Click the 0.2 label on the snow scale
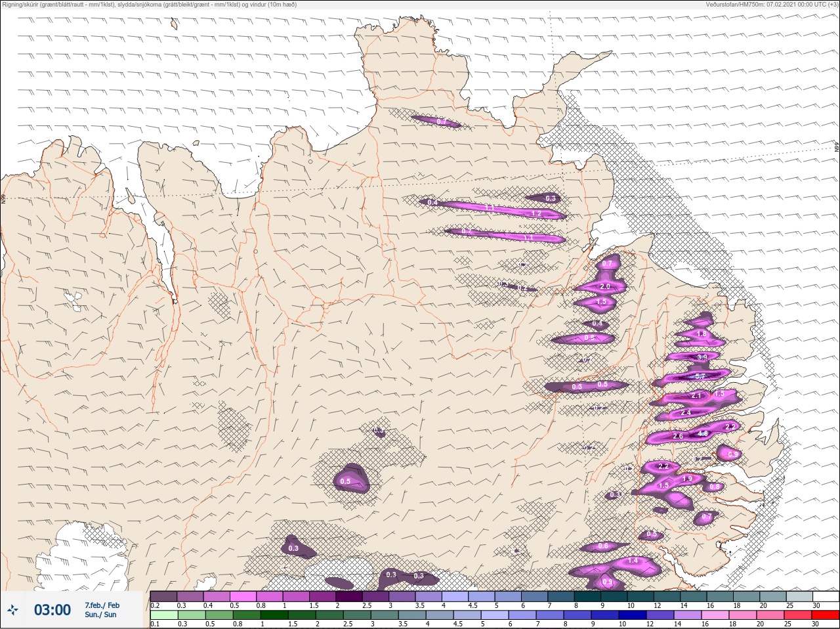This screenshot has width=840, height=629. tap(155, 605)
